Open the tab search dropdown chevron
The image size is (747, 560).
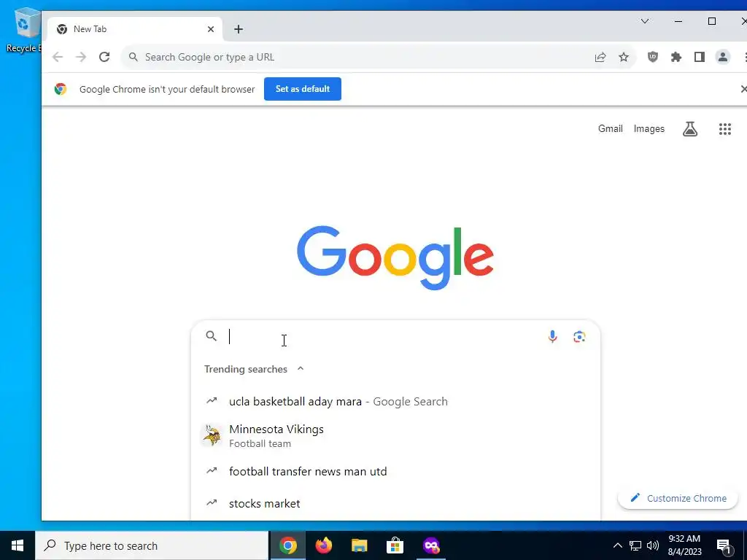tap(645, 21)
